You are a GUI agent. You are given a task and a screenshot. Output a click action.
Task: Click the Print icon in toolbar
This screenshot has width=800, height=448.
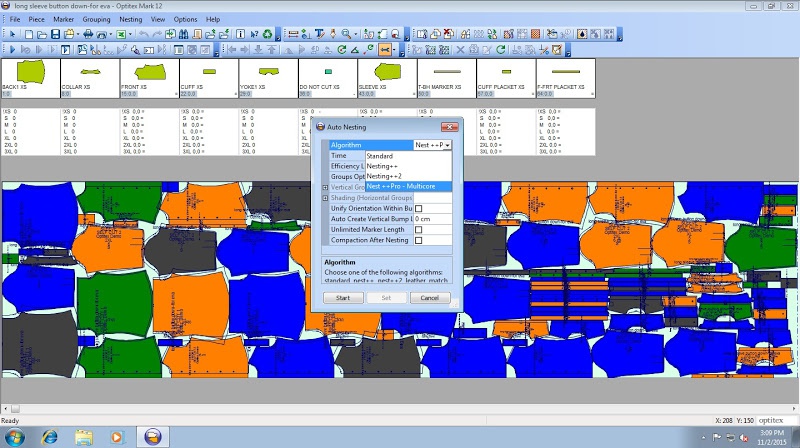tap(88, 34)
